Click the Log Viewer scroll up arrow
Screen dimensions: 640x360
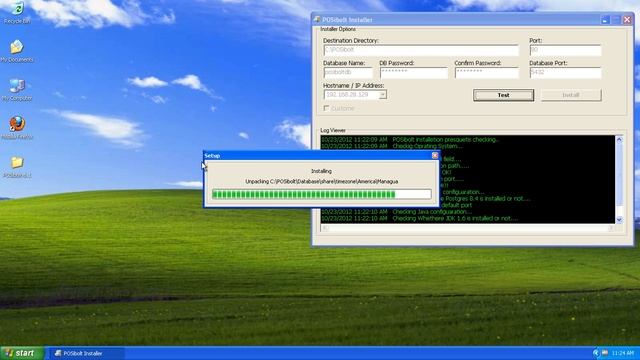(619, 140)
